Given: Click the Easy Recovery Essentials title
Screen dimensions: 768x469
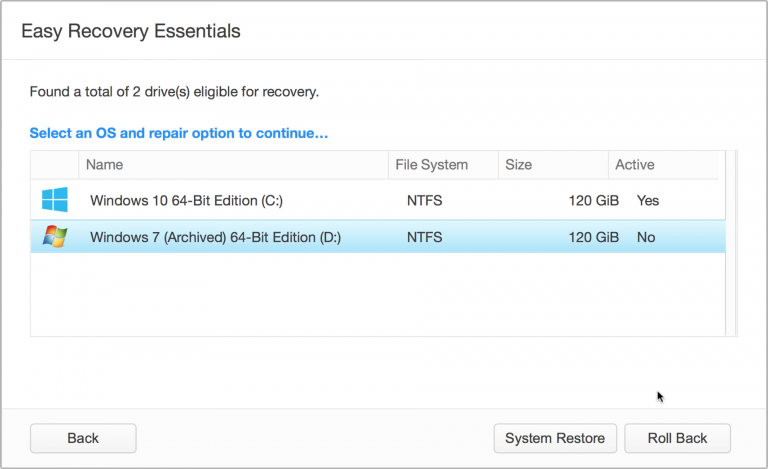Looking at the screenshot, I should [131, 31].
